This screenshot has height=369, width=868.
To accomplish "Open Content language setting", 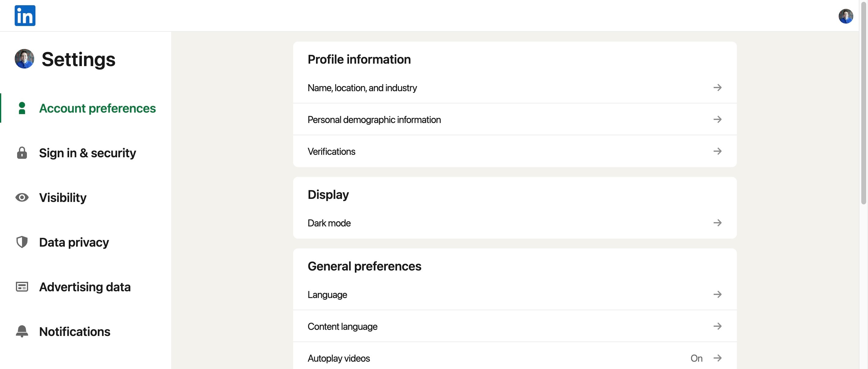I will pyautogui.click(x=342, y=326).
